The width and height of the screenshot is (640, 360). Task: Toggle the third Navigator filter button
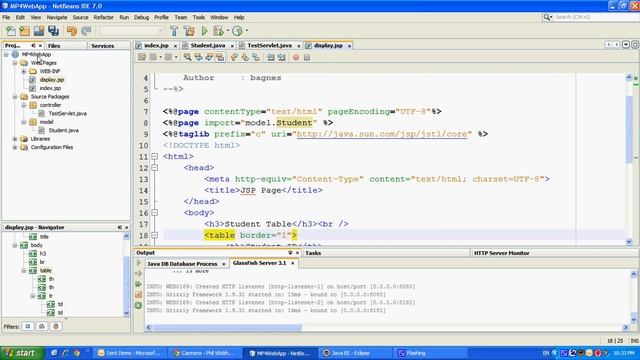(56, 326)
